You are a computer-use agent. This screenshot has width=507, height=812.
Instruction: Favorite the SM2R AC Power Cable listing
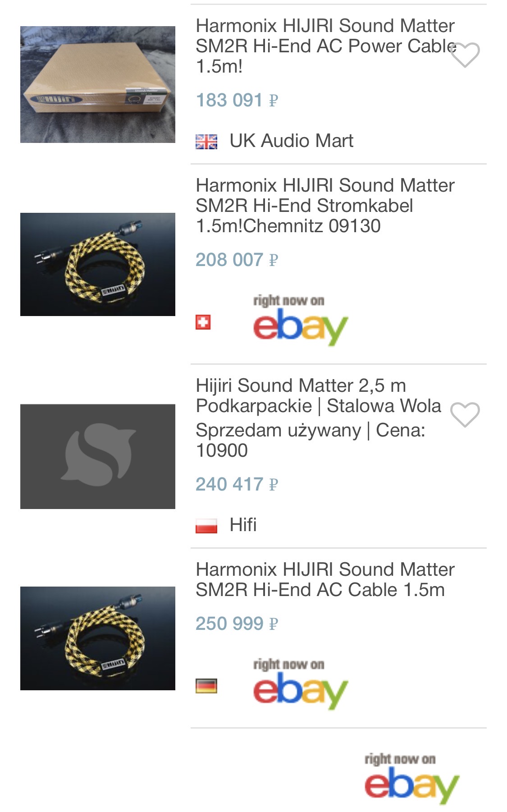pyautogui.click(x=465, y=55)
